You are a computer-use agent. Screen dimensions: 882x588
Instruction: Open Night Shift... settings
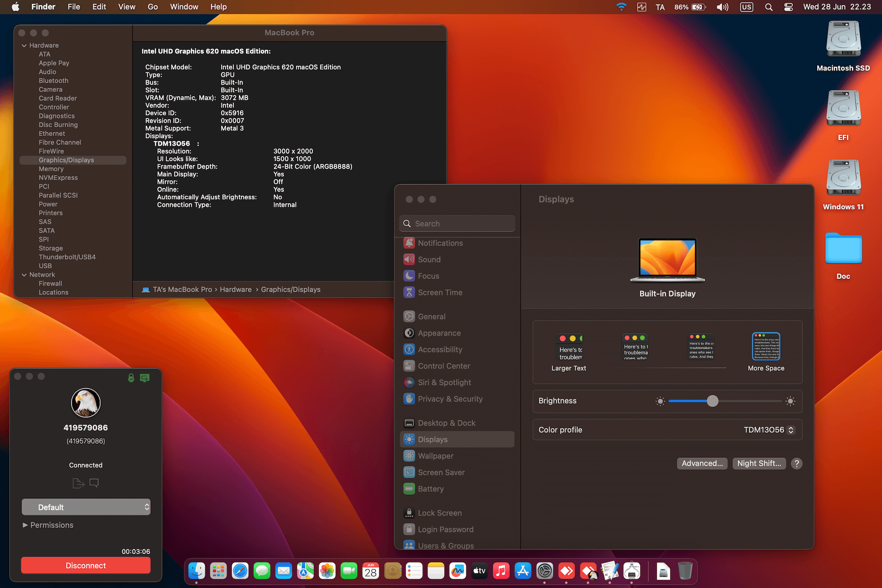759,464
